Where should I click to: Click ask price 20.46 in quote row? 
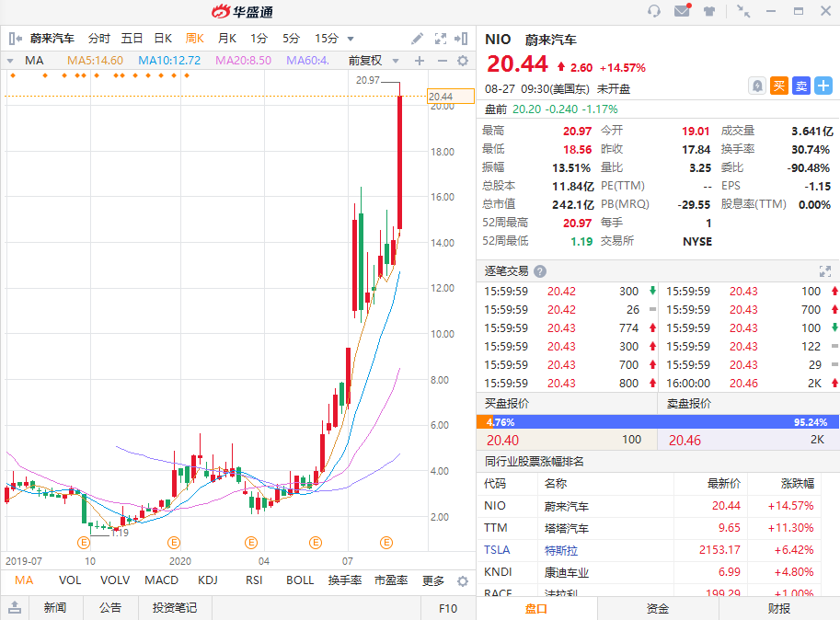[x=685, y=440]
